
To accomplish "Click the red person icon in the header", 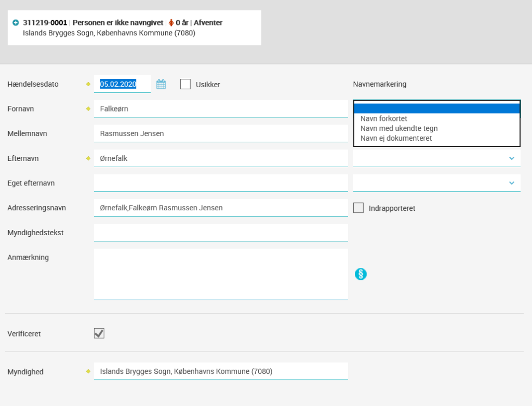I will (x=171, y=23).
